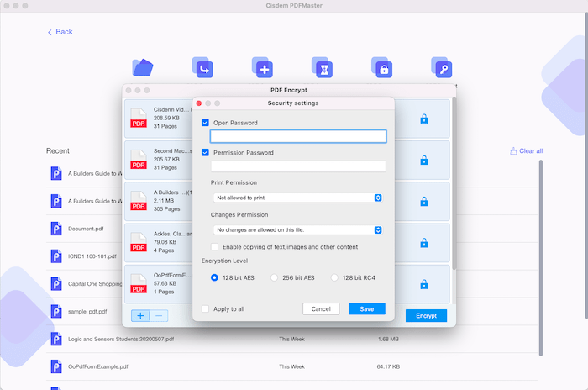Open the Changes Permission dropdown
This screenshot has width=588, height=390.
pyautogui.click(x=297, y=229)
